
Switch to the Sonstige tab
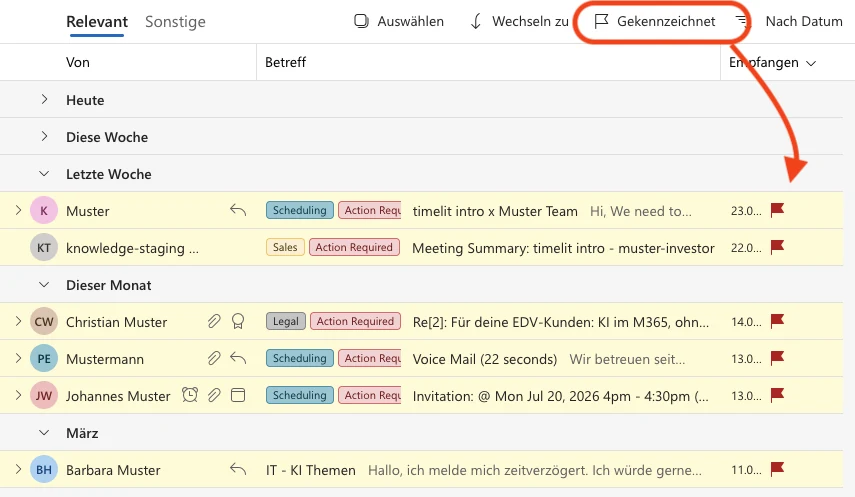pyautogui.click(x=175, y=22)
